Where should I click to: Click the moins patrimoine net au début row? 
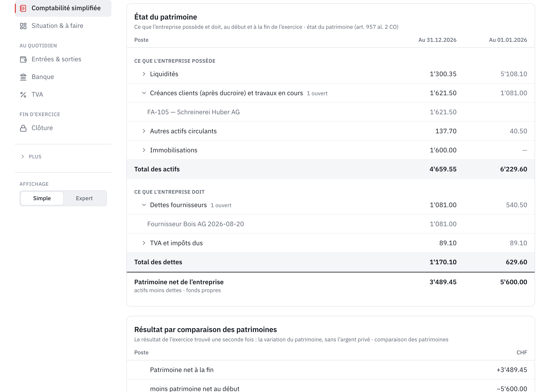coord(331,386)
